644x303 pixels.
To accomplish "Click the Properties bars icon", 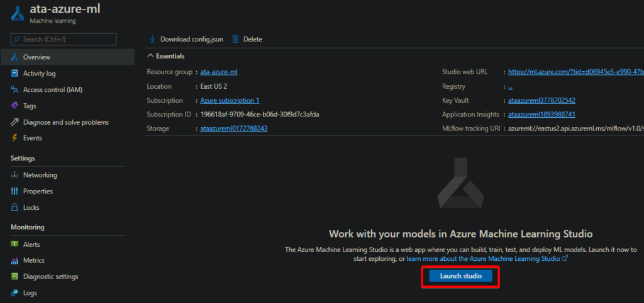I will [15, 191].
